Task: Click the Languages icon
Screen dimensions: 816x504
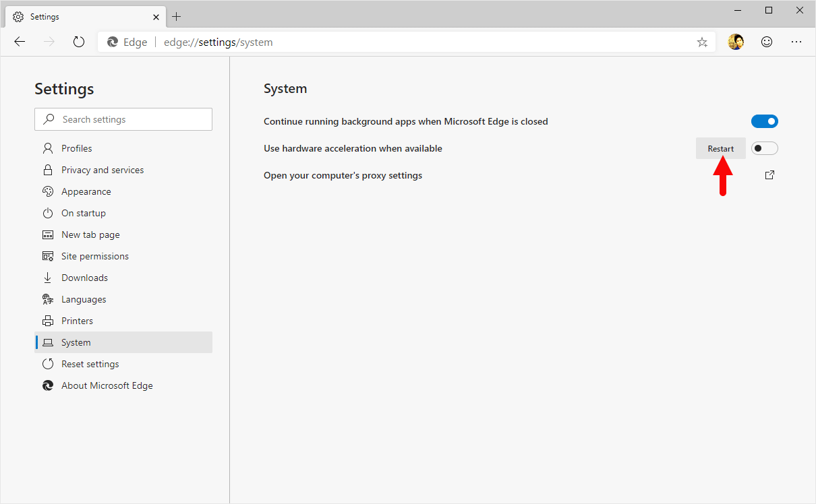Action: 48,299
